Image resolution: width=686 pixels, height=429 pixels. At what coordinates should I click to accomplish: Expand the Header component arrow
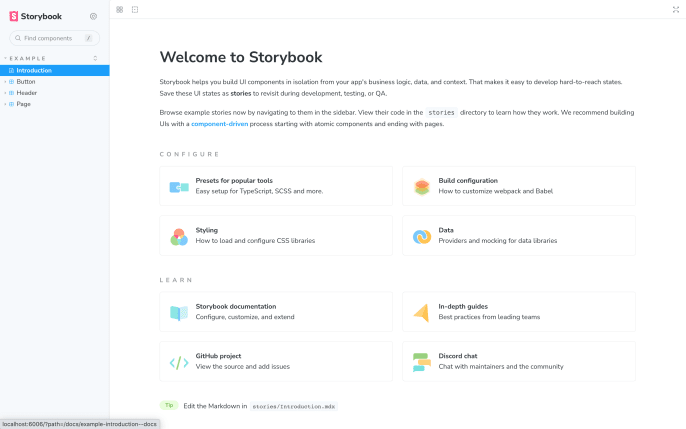coord(5,93)
